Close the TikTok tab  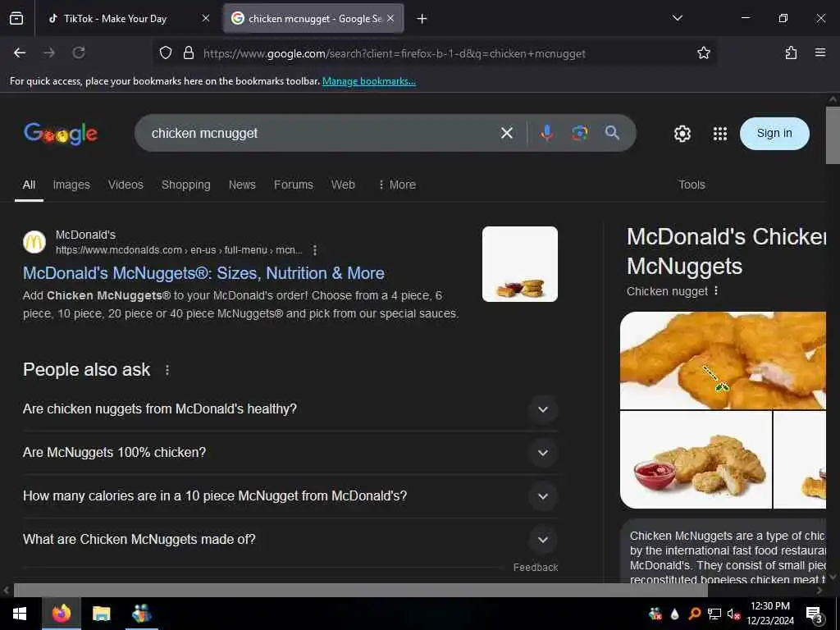pos(206,19)
